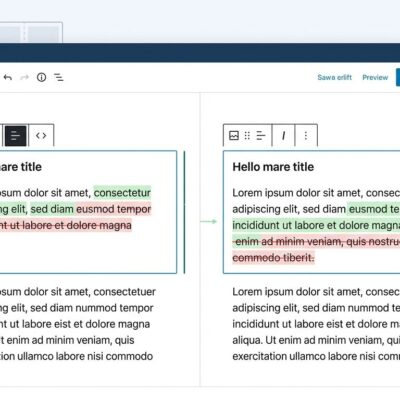Click the six-dot drag handle icon
This screenshot has width=400, height=400.
click(247, 136)
